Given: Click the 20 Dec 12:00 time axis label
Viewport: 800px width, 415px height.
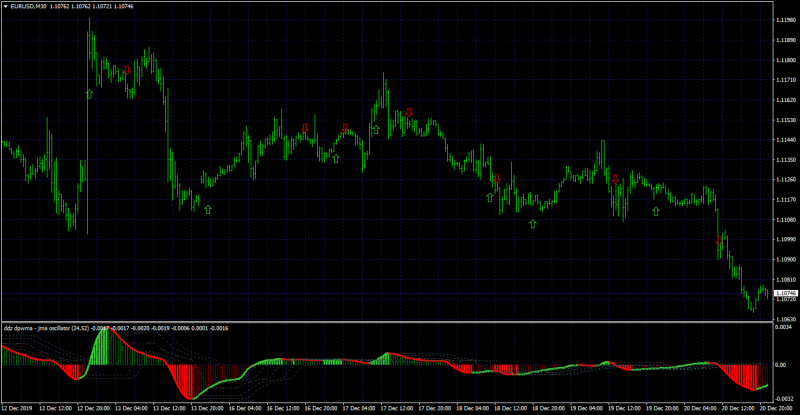Looking at the screenshot, I should 738,408.
